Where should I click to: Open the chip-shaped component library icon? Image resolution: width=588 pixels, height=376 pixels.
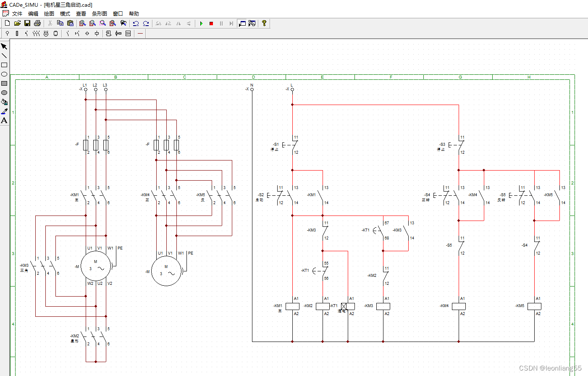pos(55,33)
